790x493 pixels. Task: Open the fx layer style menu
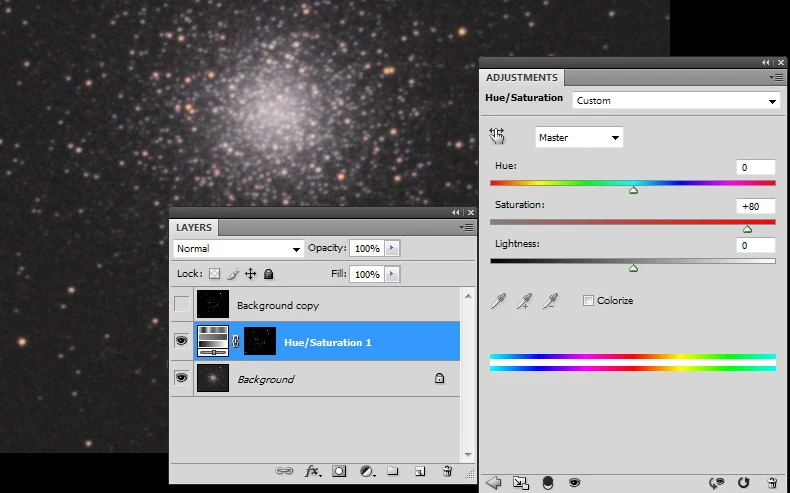click(311, 471)
